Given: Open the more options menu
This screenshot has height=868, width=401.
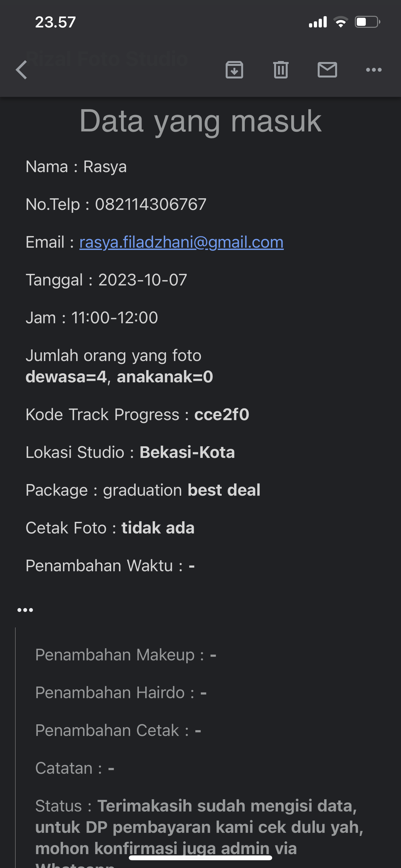Looking at the screenshot, I should point(374,70).
